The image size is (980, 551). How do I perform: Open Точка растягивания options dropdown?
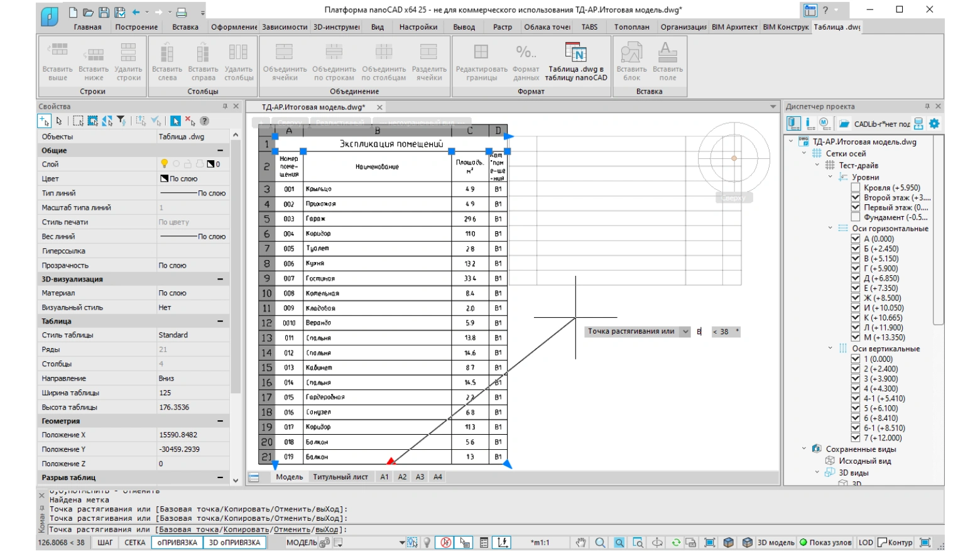[685, 332]
